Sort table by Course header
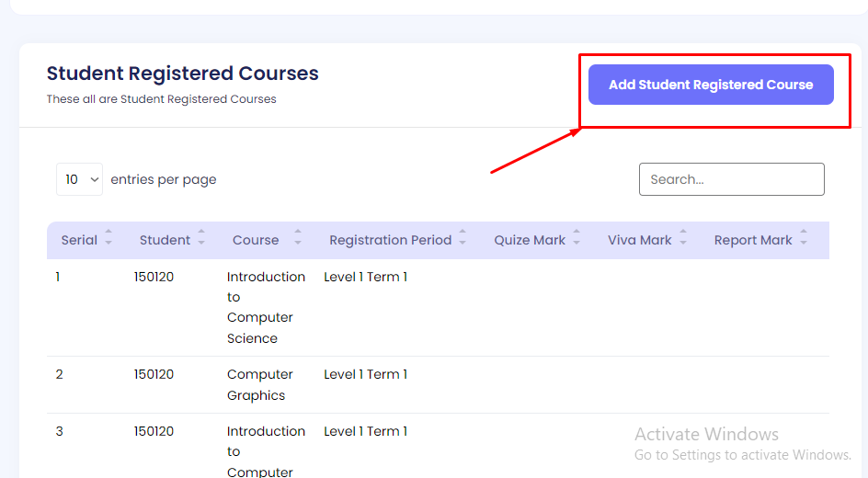Screen dimensions: 868x478 click(256, 240)
